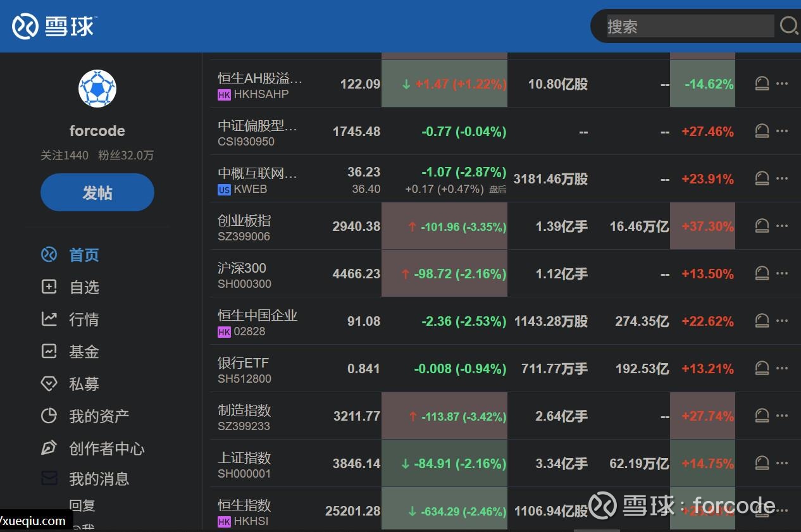View the 粉丝32.0万 followers list
This screenshot has width=801, height=532.
pos(126,155)
